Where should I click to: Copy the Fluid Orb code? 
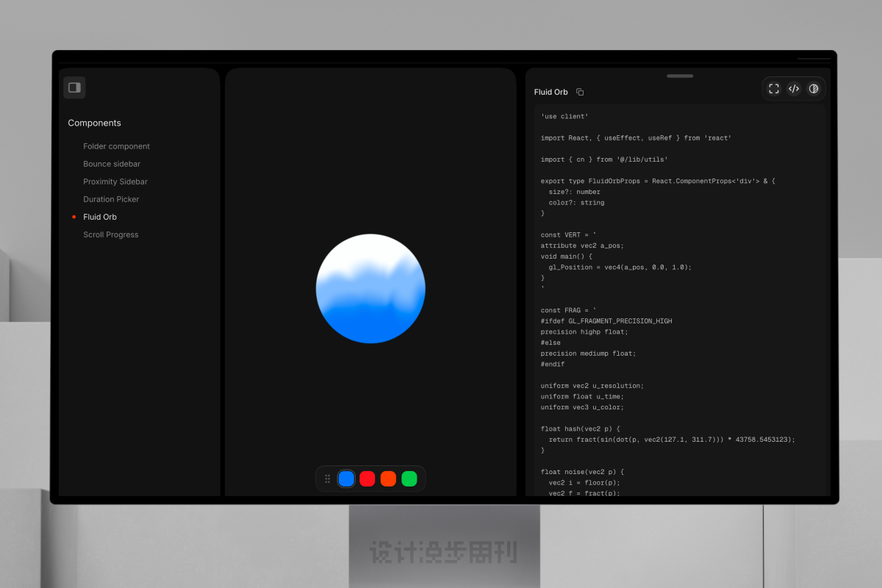pyautogui.click(x=580, y=92)
